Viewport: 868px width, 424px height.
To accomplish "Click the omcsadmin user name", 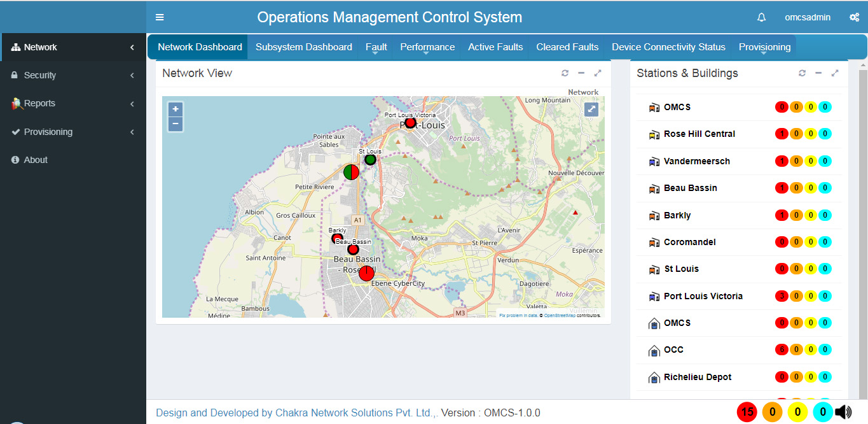I will [808, 17].
